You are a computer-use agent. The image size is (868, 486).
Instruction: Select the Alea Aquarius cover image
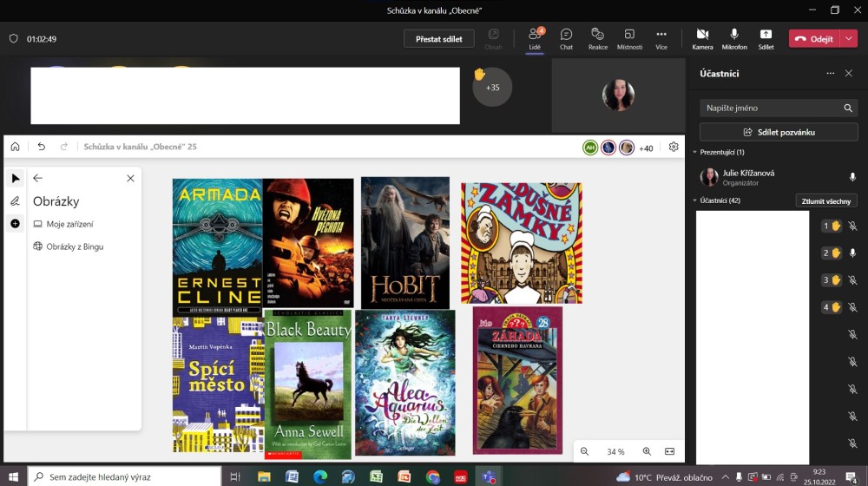(405, 383)
